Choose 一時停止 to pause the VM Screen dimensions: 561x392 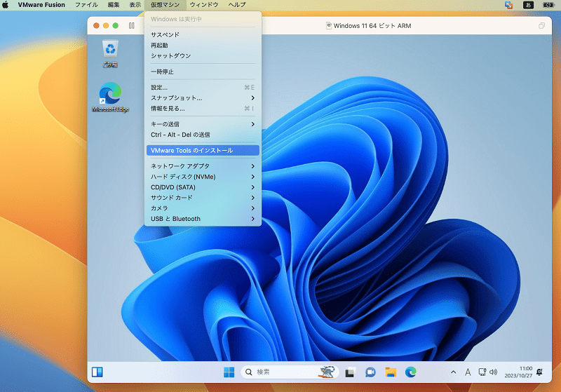[x=203, y=72]
